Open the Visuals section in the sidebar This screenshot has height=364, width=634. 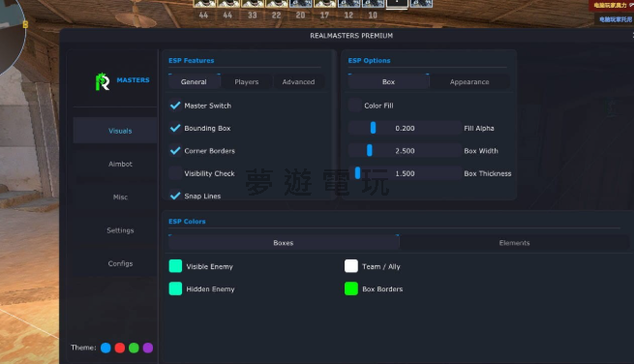coord(115,131)
